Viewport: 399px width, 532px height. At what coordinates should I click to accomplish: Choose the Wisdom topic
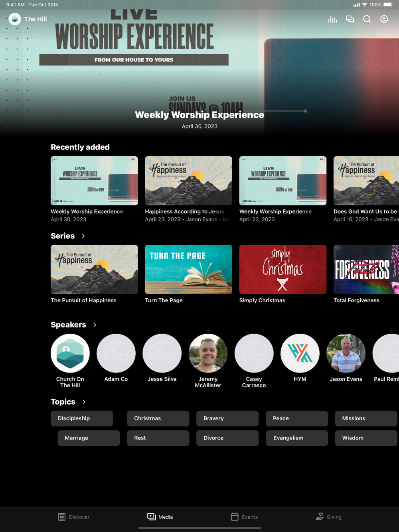366,438
